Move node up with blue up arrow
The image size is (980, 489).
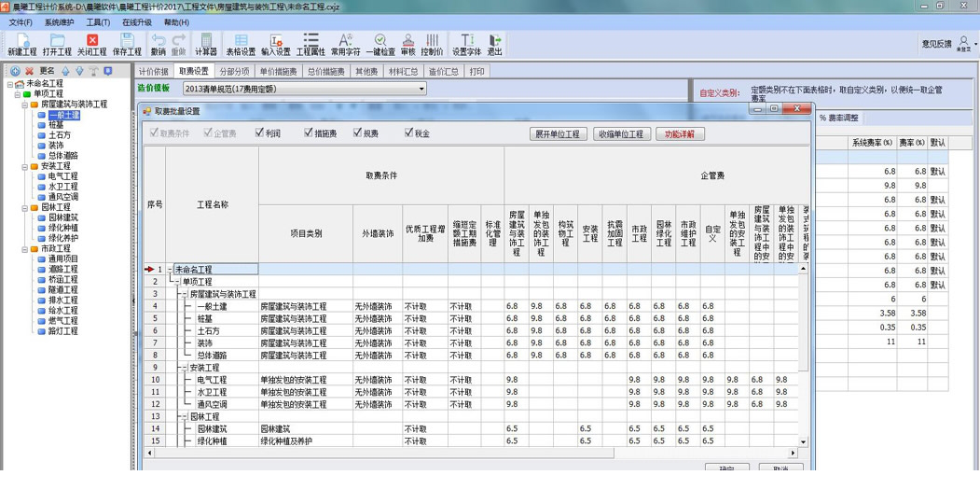pyautogui.click(x=65, y=71)
